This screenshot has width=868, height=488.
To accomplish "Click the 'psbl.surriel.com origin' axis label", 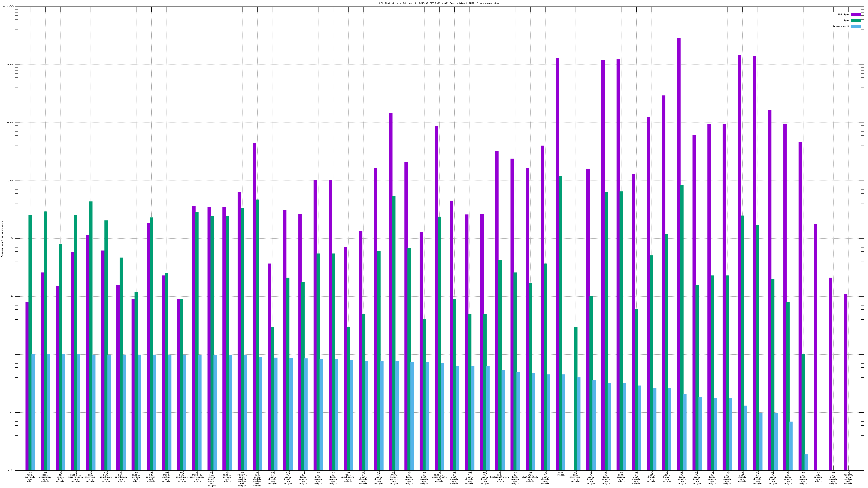I will (30, 477).
